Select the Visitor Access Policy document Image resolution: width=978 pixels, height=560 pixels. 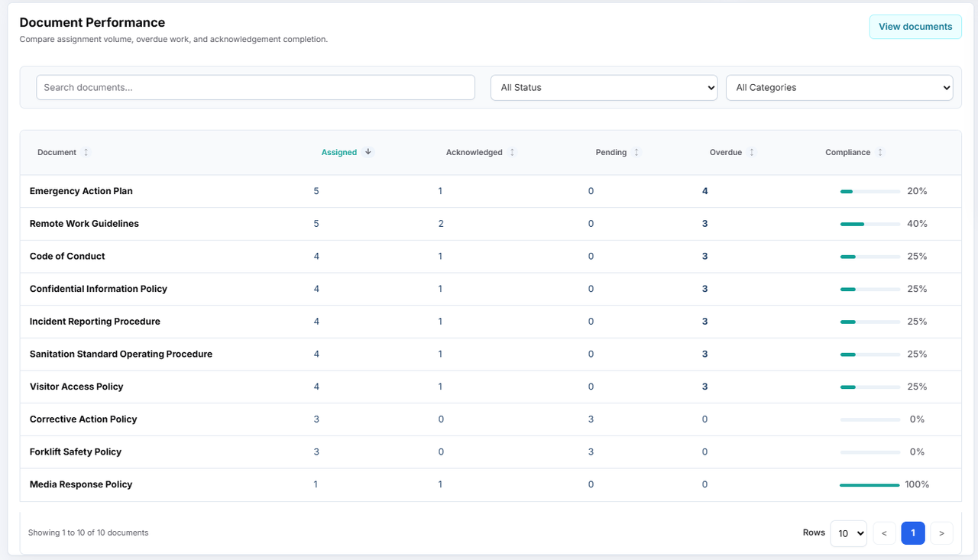(76, 387)
